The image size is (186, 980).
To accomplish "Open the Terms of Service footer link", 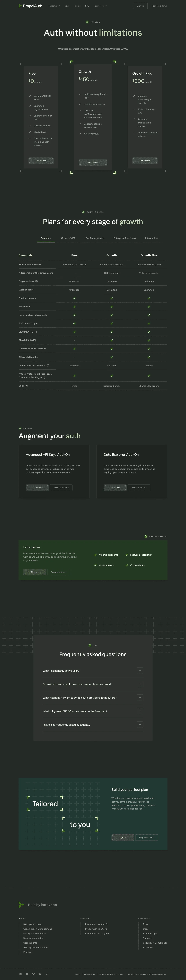I will click(x=106, y=974).
